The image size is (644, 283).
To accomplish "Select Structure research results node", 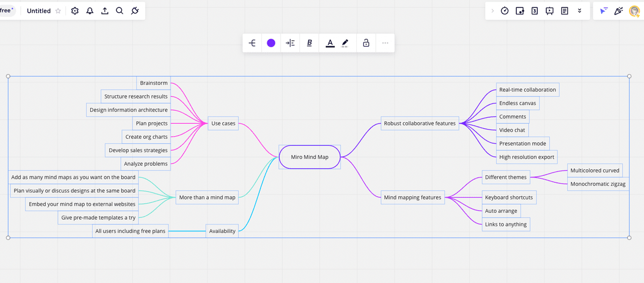I will pyautogui.click(x=136, y=96).
